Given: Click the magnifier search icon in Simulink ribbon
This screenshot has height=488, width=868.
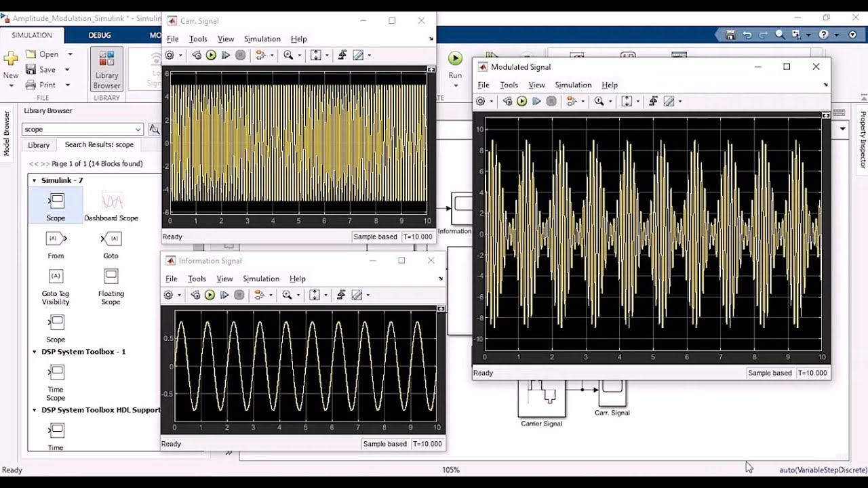Looking at the screenshot, I should click(780, 35).
